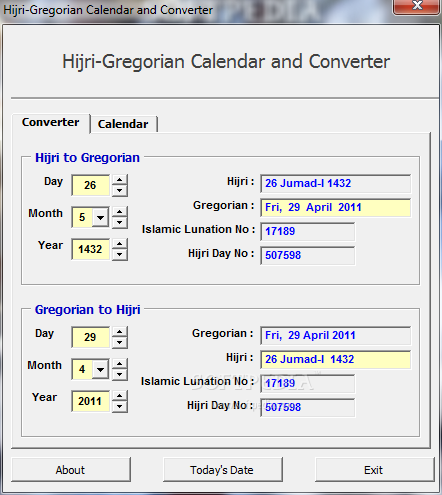Decrease Hijri Month with spinner down arrow
The width and height of the screenshot is (442, 495).
pyautogui.click(x=120, y=223)
